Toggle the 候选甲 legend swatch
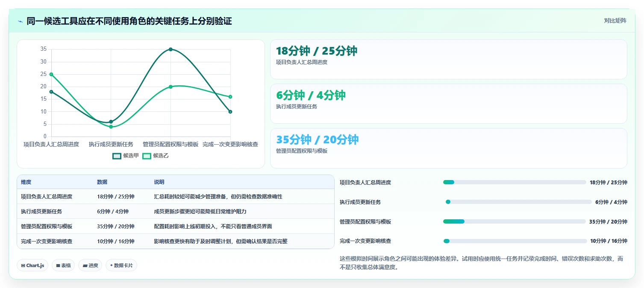This screenshot has width=644, height=288. (117, 156)
